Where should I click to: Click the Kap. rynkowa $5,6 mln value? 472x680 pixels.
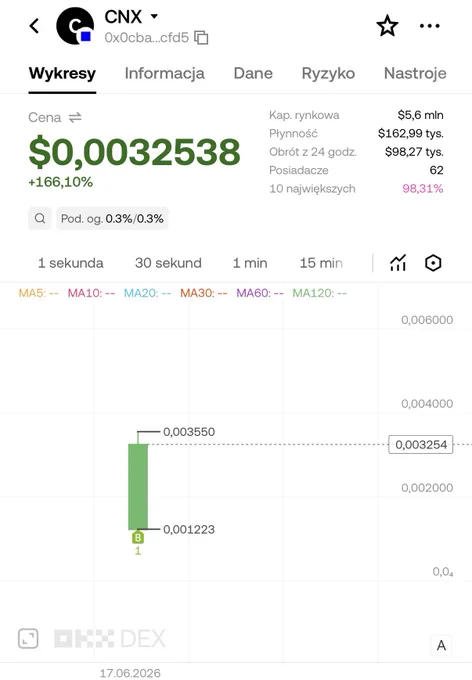420,115
